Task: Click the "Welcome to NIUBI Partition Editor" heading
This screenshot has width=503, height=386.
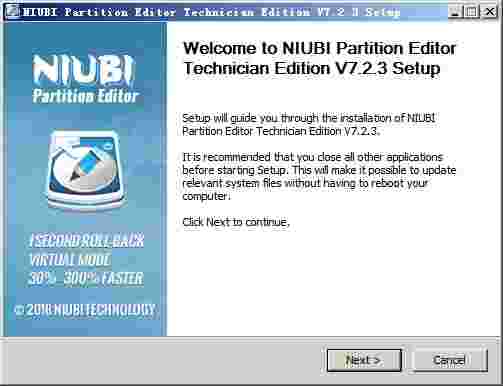Action: click(x=319, y=58)
